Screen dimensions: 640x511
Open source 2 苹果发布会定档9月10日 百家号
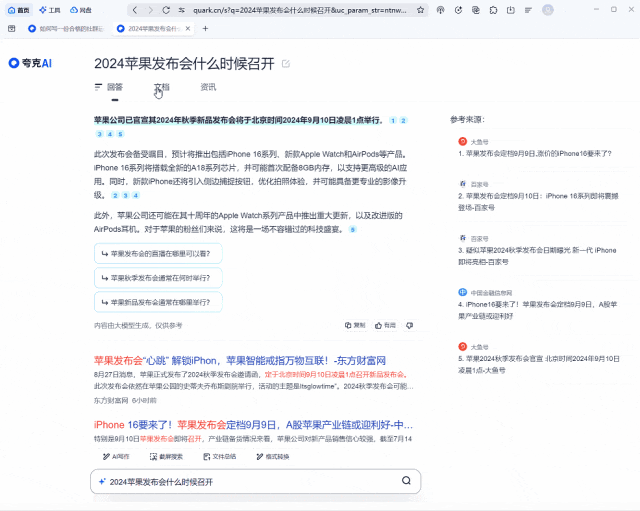pyautogui.click(x=539, y=202)
